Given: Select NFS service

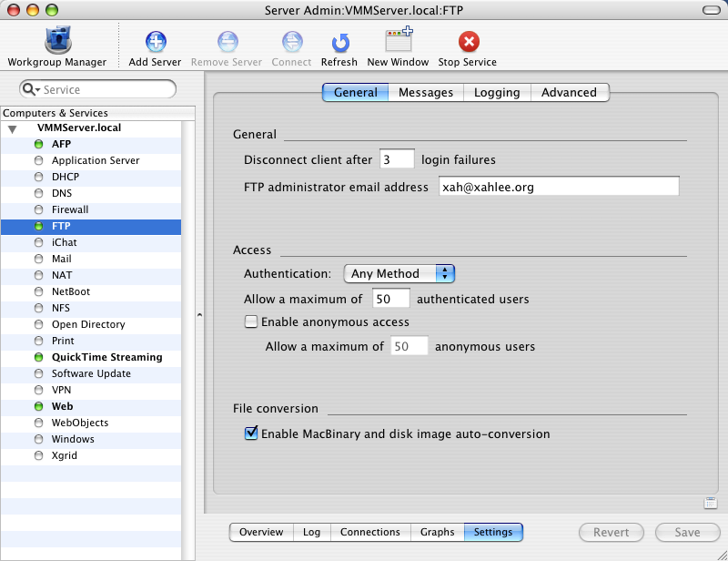Looking at the screenshot, I should click(x=91, y=308).
